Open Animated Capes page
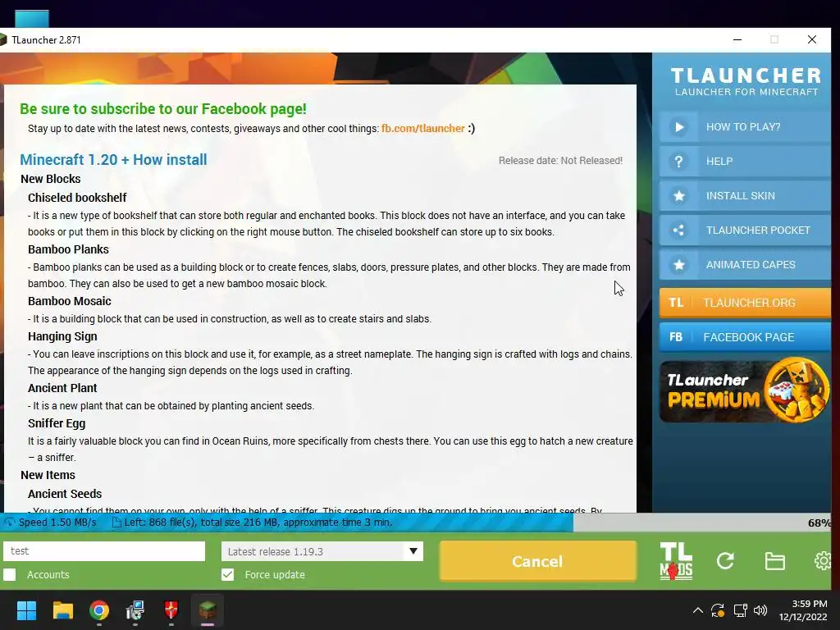The image size is (840, 630). 745,265
